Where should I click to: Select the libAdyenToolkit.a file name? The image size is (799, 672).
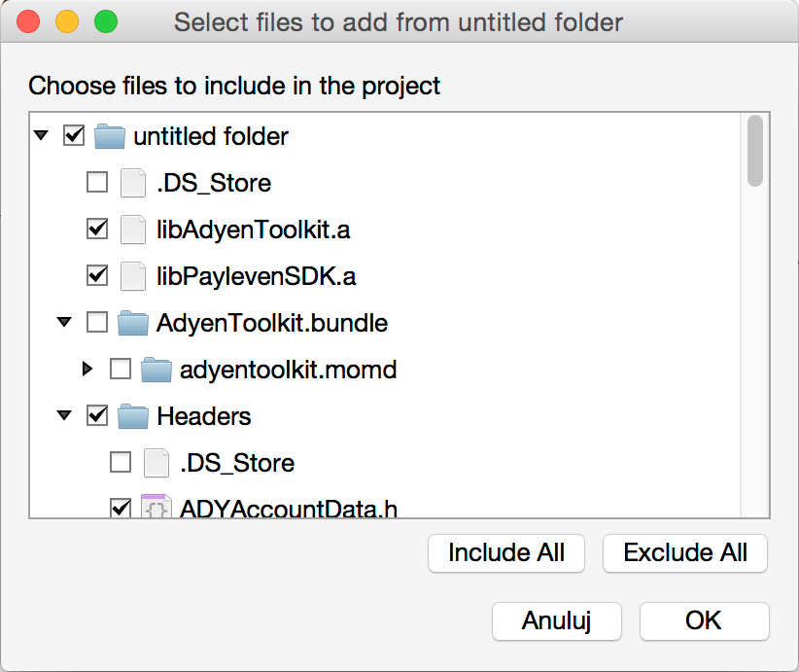click(254, 230)
